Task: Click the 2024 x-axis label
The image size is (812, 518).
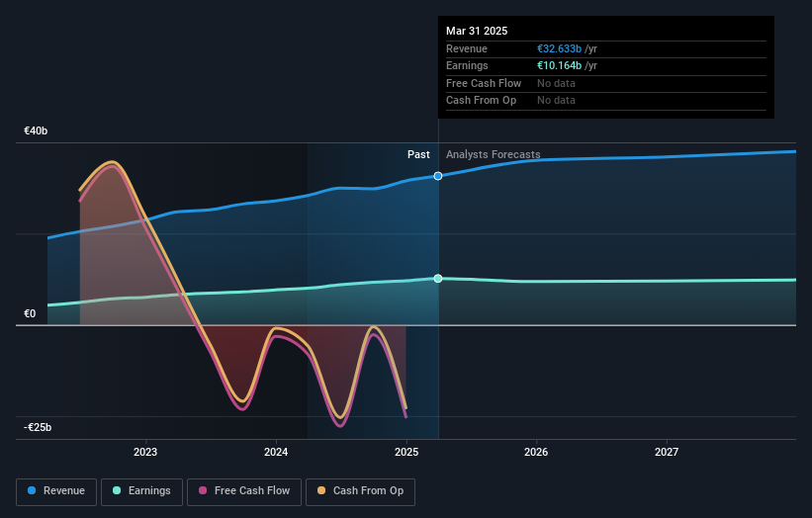Action: (x=276, y=452)
